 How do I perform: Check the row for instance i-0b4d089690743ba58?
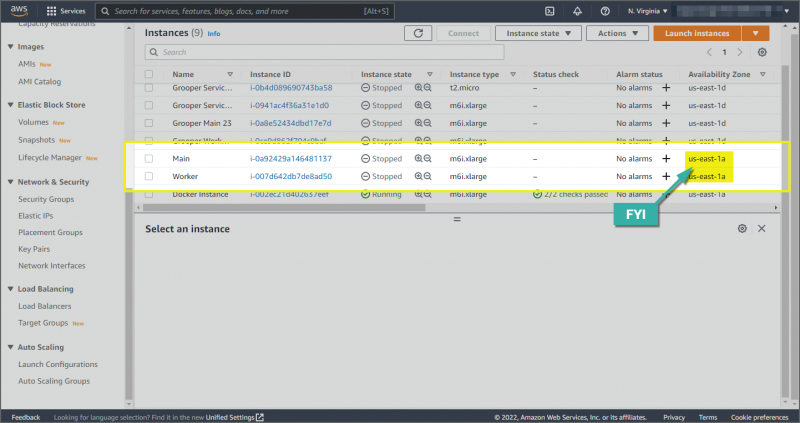pos(148,88)
